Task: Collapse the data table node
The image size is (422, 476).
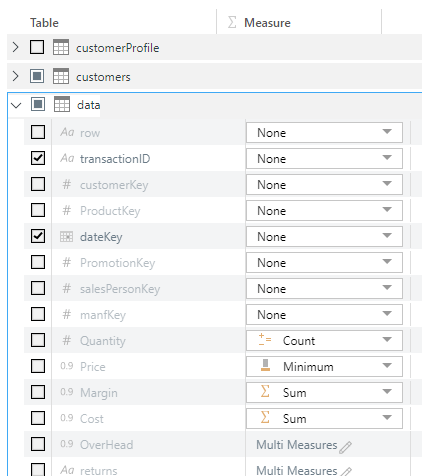Action: pos(16,106)
